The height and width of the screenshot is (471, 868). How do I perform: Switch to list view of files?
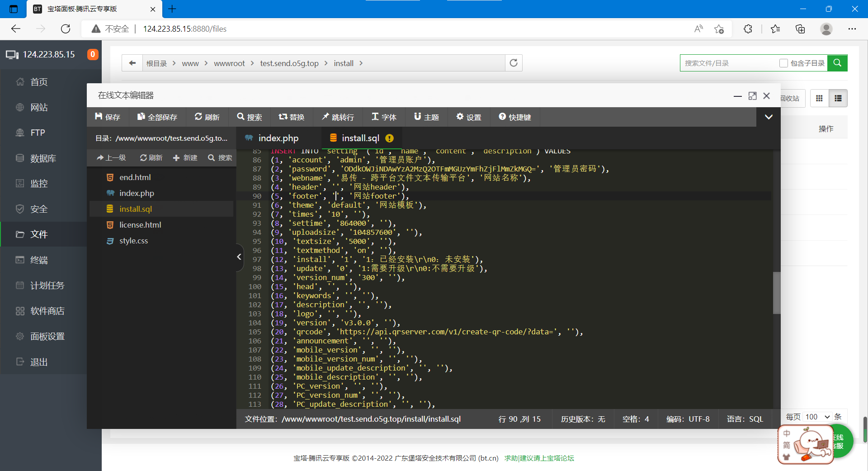(x=838, y=98)
